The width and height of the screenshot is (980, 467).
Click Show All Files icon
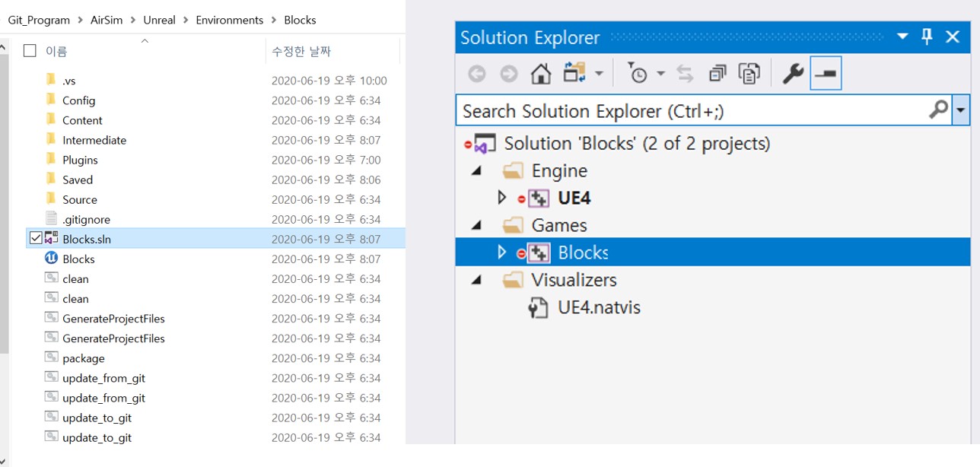749,74
